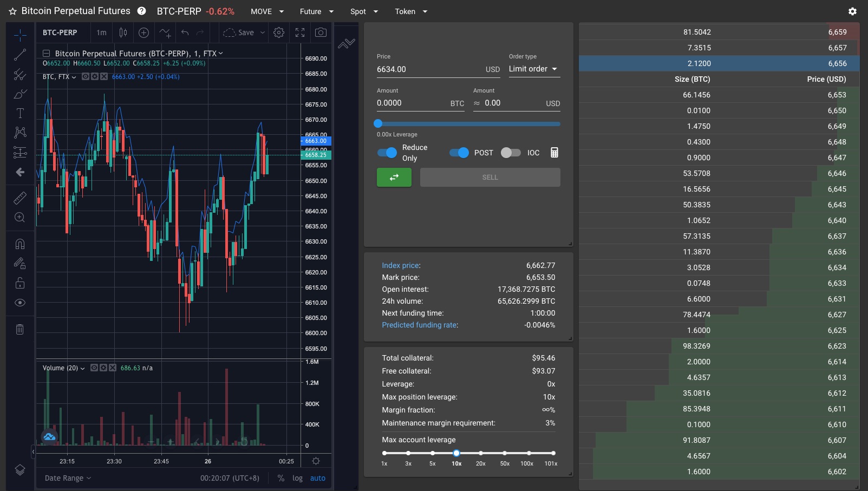Screen dimensions: 868x491
Task: Click the chart screenshot camera icon
Action: pyautogui.click(x=321, y=32)
